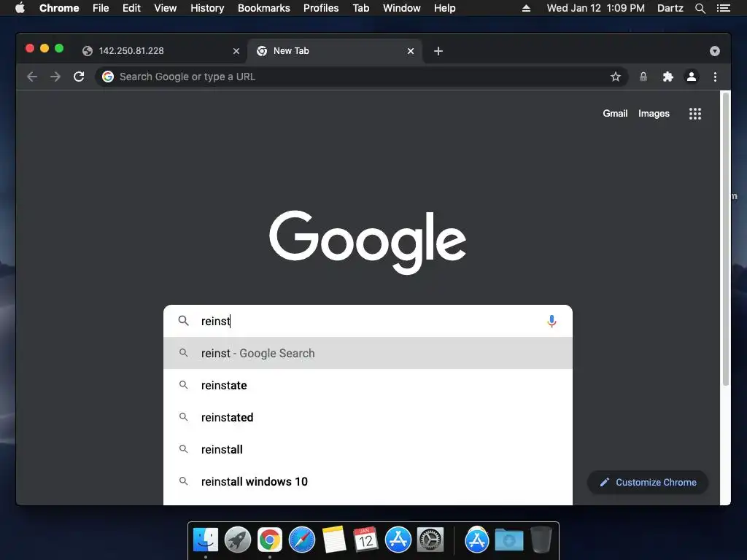This screenshot has height=560, width=747.
Task: Open the Profiles menu
Action: click(x=321, y=8)
